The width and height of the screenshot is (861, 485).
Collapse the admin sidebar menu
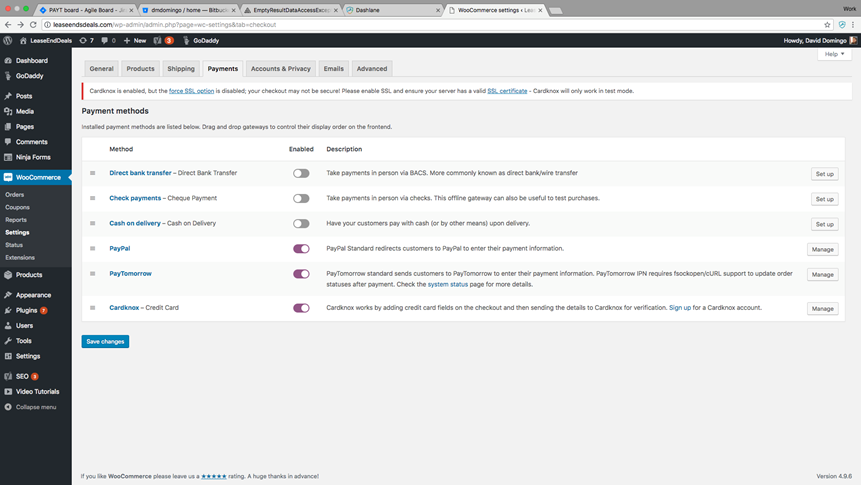(x=36, y=407)
